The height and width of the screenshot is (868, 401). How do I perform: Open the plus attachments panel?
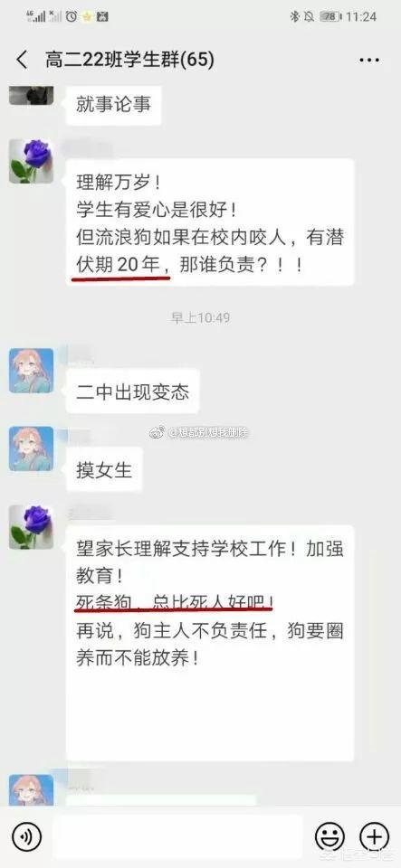pos(375,835)
